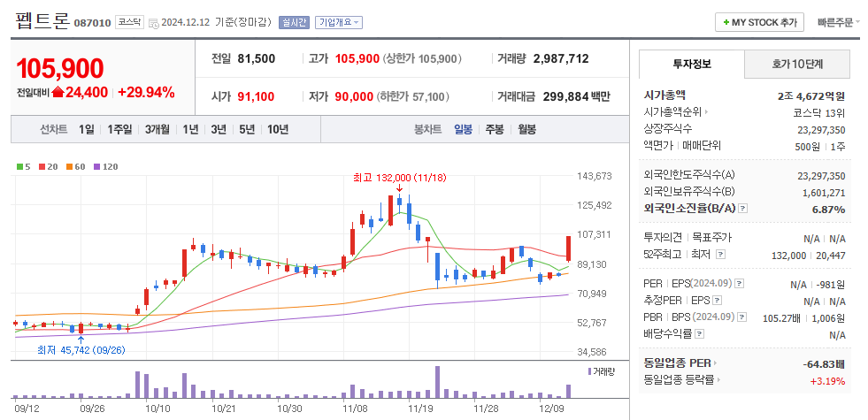
Task: Open the 동일업종 PER link
Action: pos(680,363)
